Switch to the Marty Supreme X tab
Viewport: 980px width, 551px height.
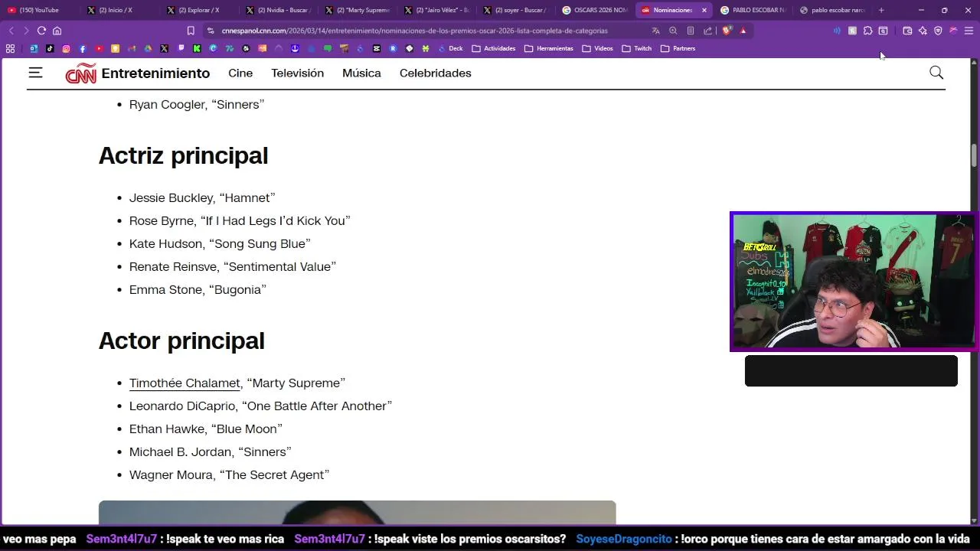point(358,10)
